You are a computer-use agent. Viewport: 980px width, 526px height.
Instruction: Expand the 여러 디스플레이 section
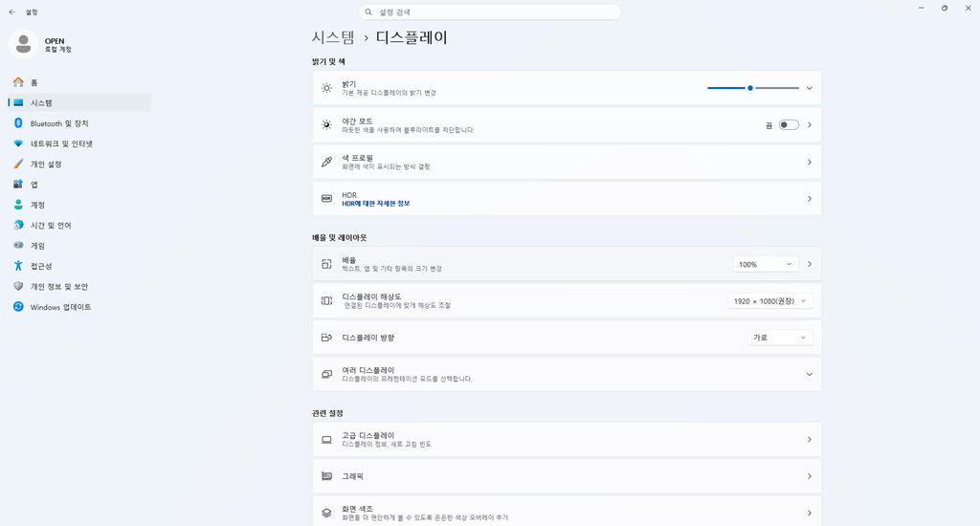810,374
